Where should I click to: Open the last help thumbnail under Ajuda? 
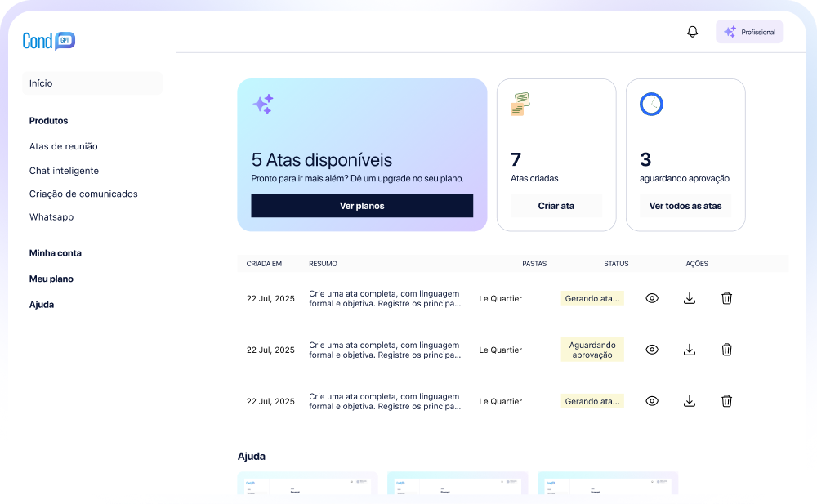pyautogui.click(x=608, y=483)
